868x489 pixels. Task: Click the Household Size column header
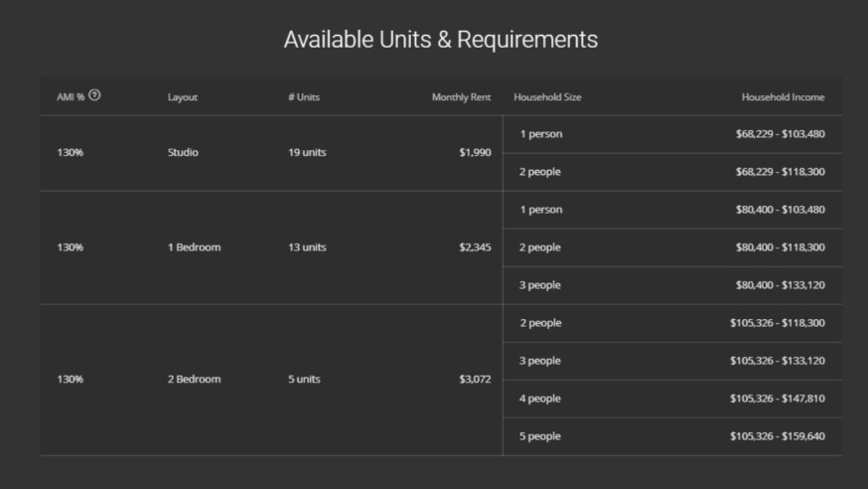[x=547, y=97]
